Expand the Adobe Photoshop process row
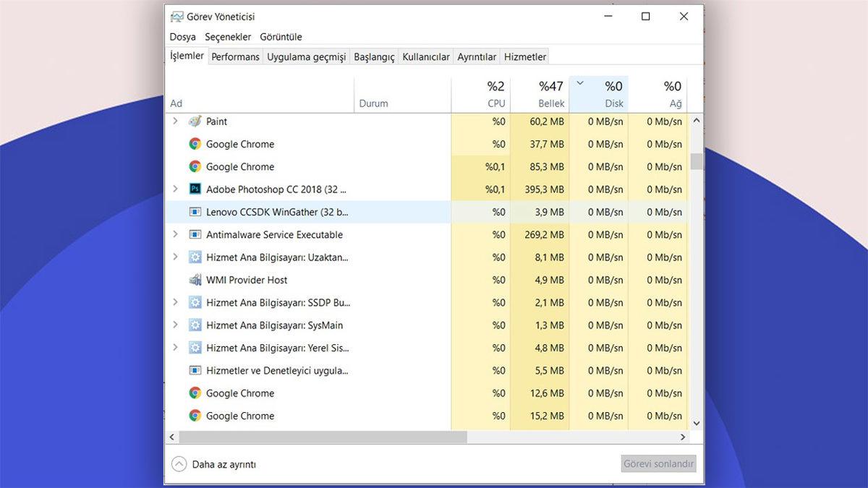This screenshot has width=868, height=488. tap(175, 189)
